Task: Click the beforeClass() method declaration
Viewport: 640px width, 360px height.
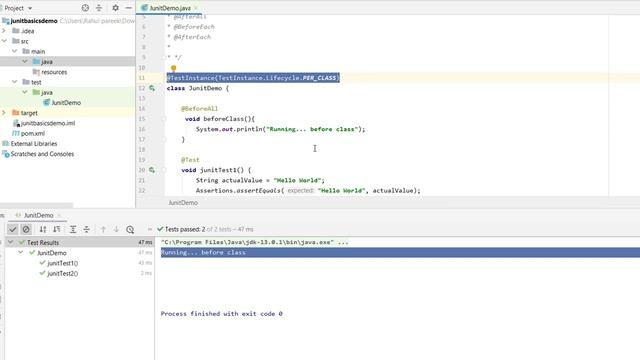Action: click(x=220, y=119)
